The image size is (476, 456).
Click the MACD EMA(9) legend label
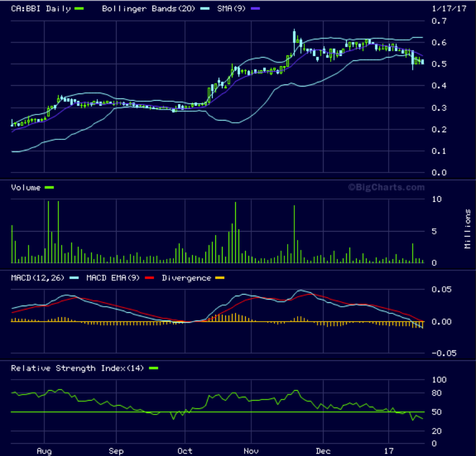click(113, 278)
